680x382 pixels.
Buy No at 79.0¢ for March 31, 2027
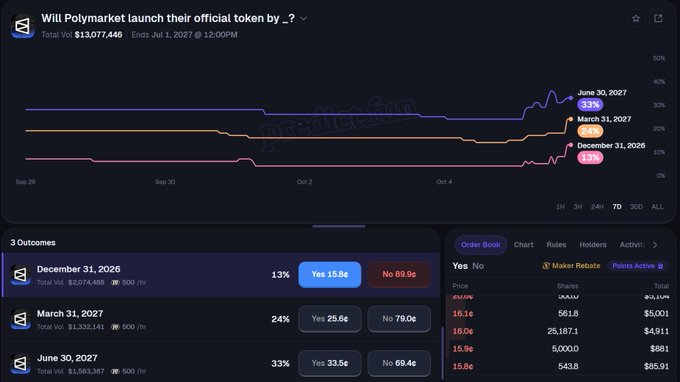[x=399, y=319]
